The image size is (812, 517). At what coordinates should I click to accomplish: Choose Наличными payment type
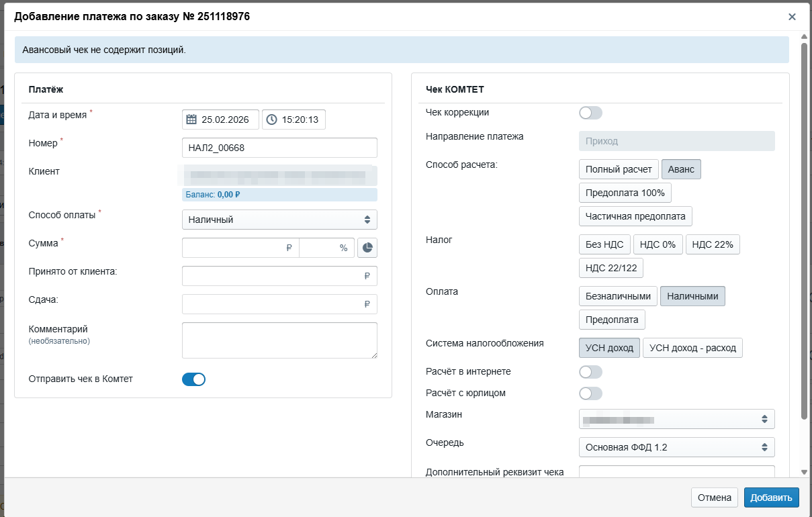pos(692,296)
